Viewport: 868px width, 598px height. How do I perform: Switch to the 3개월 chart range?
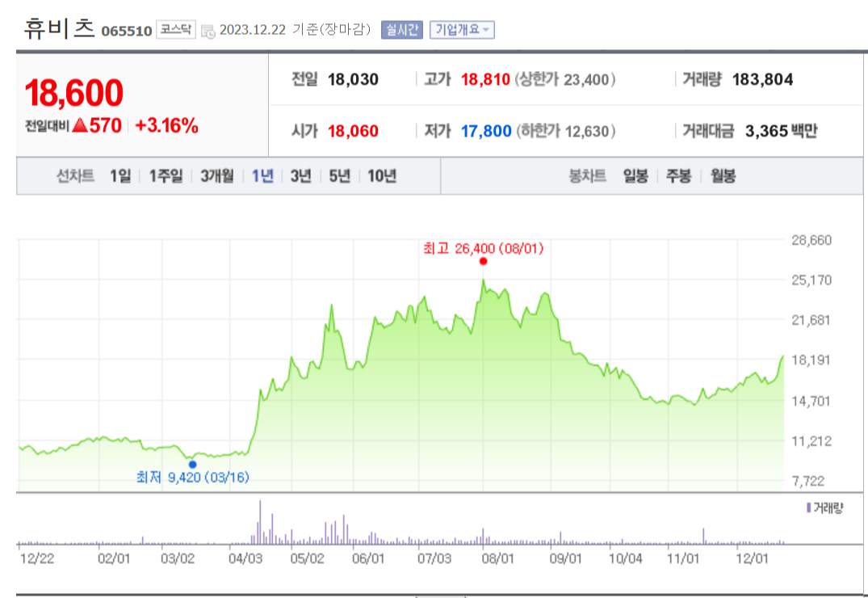coord(217,176)
